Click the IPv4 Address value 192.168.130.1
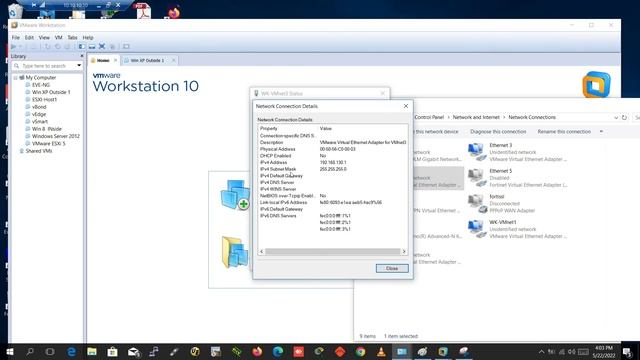Screen dimensions: 640x360 coord(333,162)
